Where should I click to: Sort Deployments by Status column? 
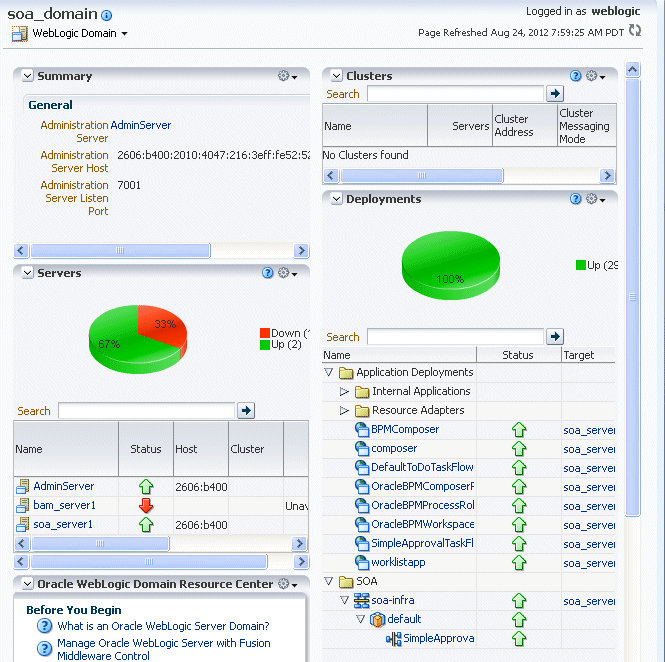518,355
